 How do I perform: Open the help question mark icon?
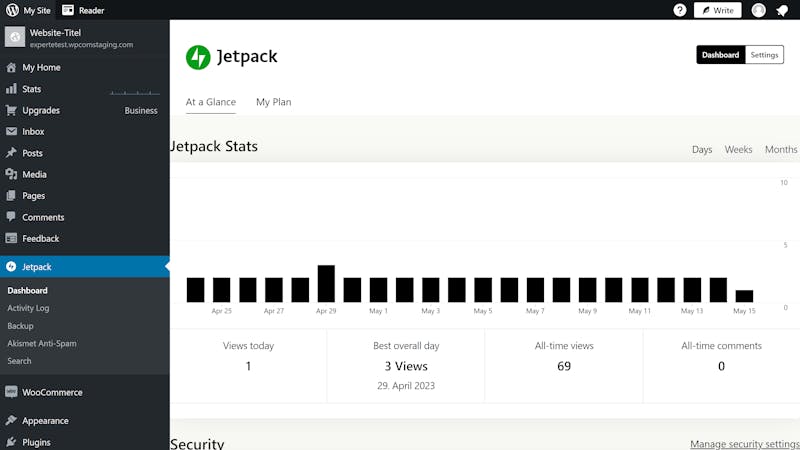coord(680,10)
